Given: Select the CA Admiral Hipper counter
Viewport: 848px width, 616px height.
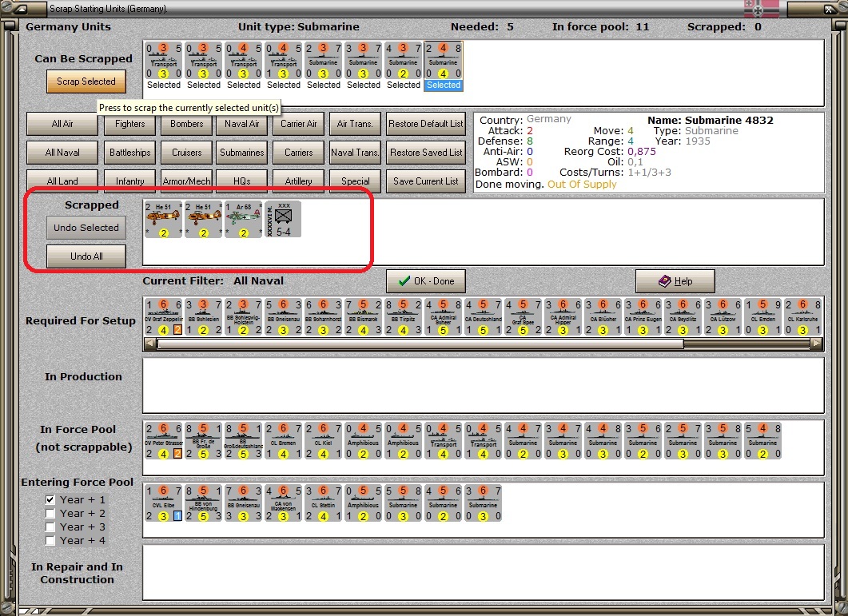Looking at the screenshot, I should coord(563,317).
